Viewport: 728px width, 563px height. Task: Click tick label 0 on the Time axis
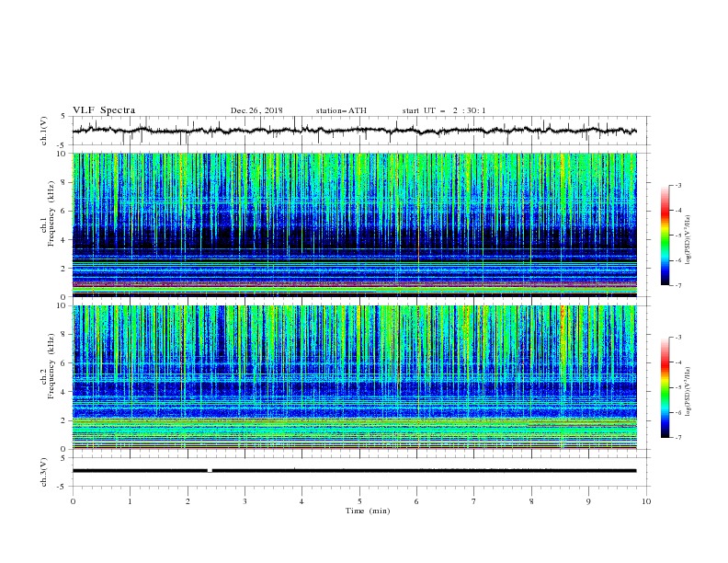coord(73,501)
